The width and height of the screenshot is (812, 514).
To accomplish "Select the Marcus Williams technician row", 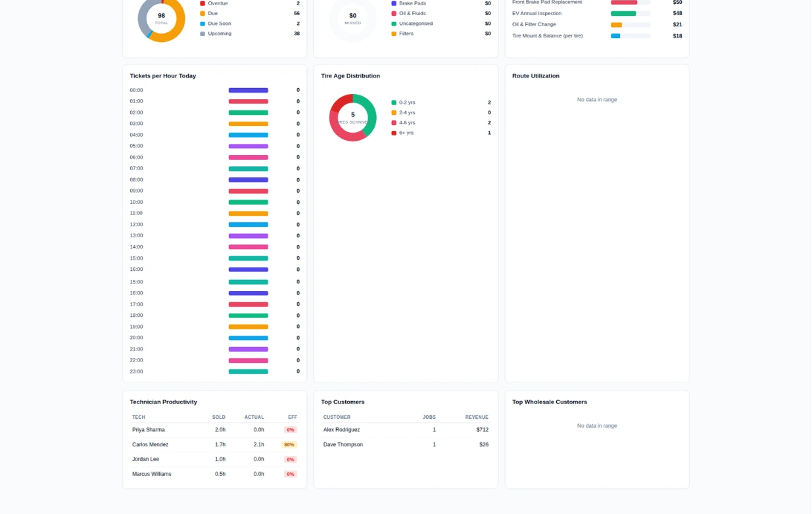I will [x=214, y=474].
